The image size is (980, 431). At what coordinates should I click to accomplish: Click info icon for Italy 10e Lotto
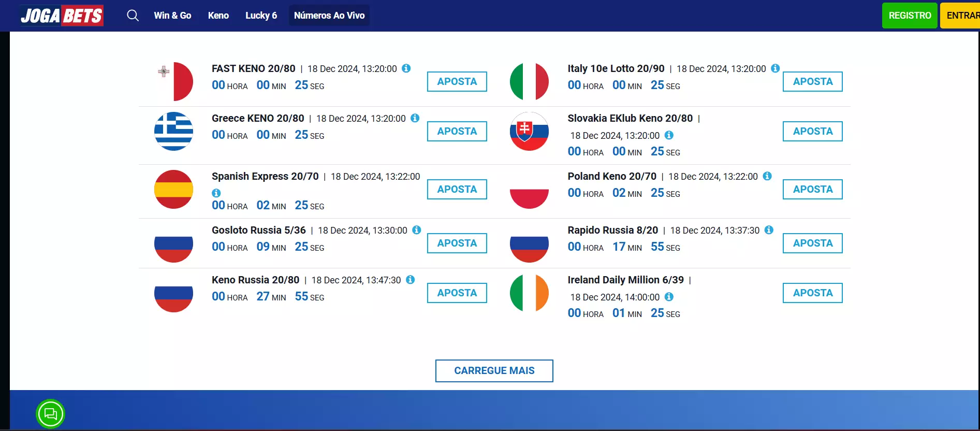click(x=775, y=68)
